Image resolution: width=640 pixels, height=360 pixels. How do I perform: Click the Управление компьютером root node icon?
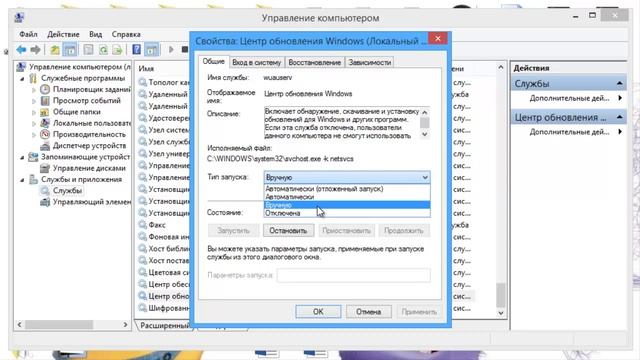pos(22,67)
